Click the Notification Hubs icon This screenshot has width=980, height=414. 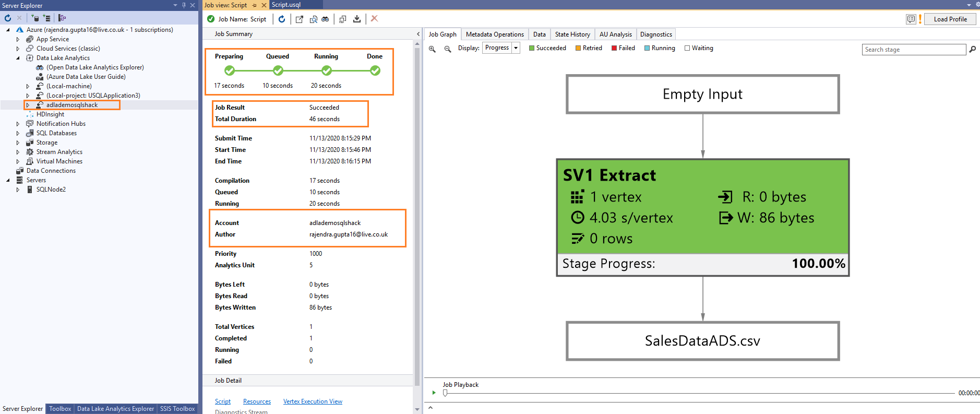click(x=30, y=124)
